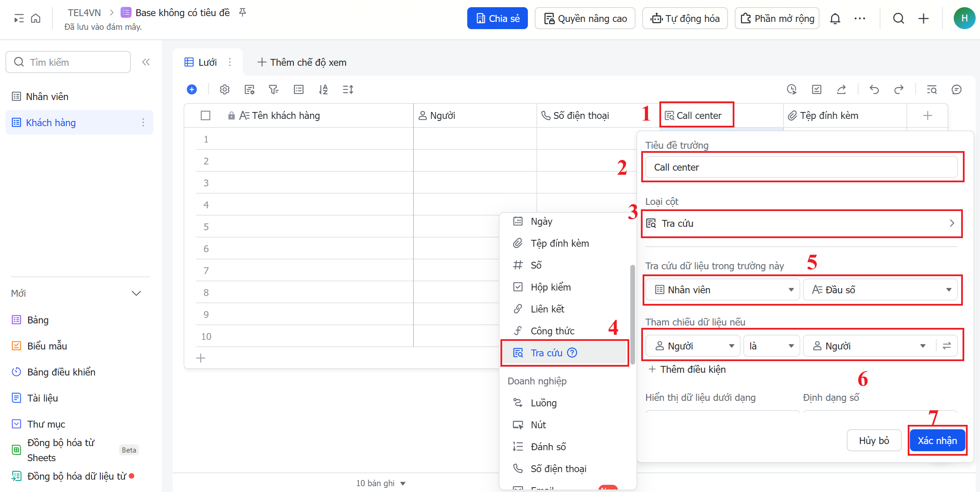Open the filter icon in toolbar

click(274, 89)
